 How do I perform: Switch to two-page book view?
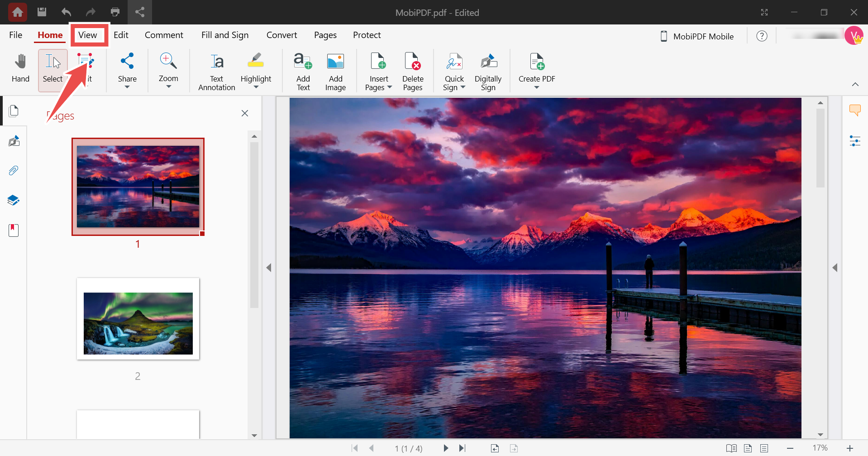[x=731, y=448]
